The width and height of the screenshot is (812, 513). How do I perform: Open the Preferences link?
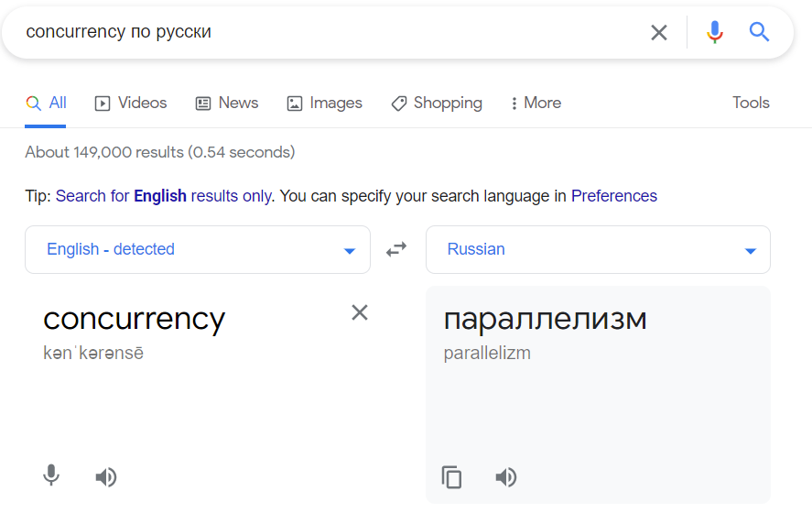(613, 196)
